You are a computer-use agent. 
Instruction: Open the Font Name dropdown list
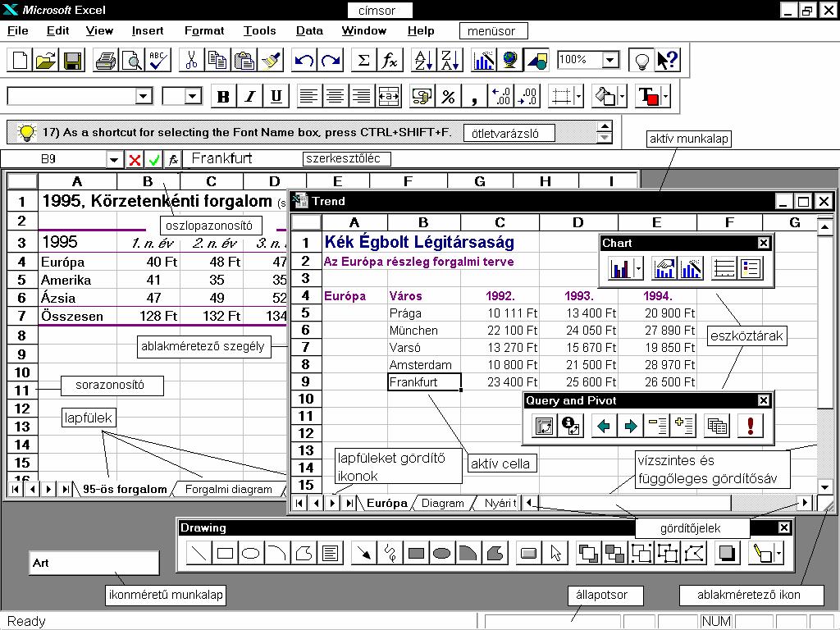coord(143,97)
